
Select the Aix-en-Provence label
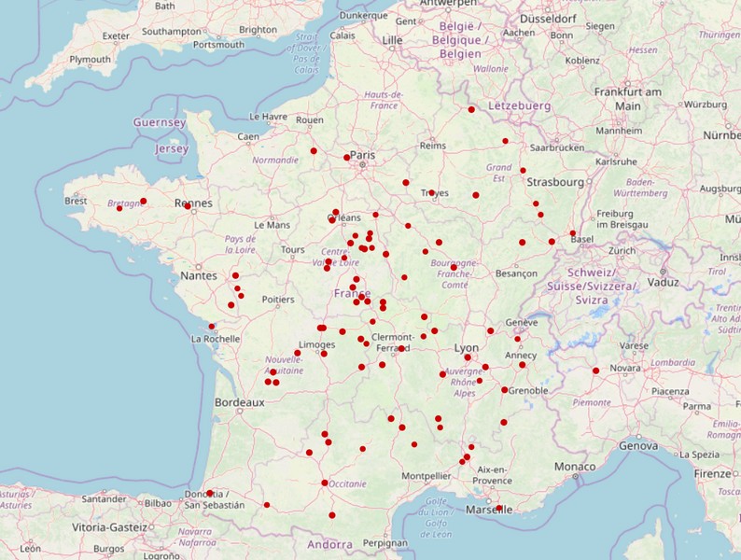click(x=492, y=475)
